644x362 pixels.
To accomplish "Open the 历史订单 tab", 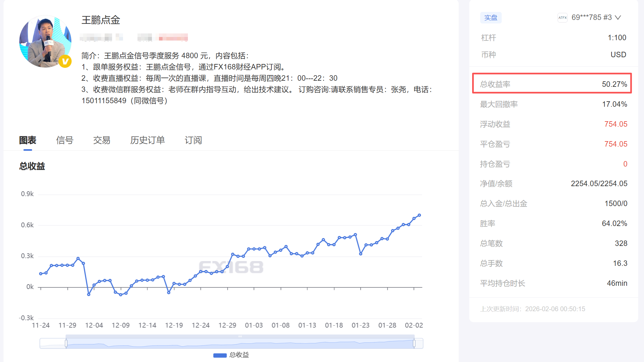I will point(147,140).
